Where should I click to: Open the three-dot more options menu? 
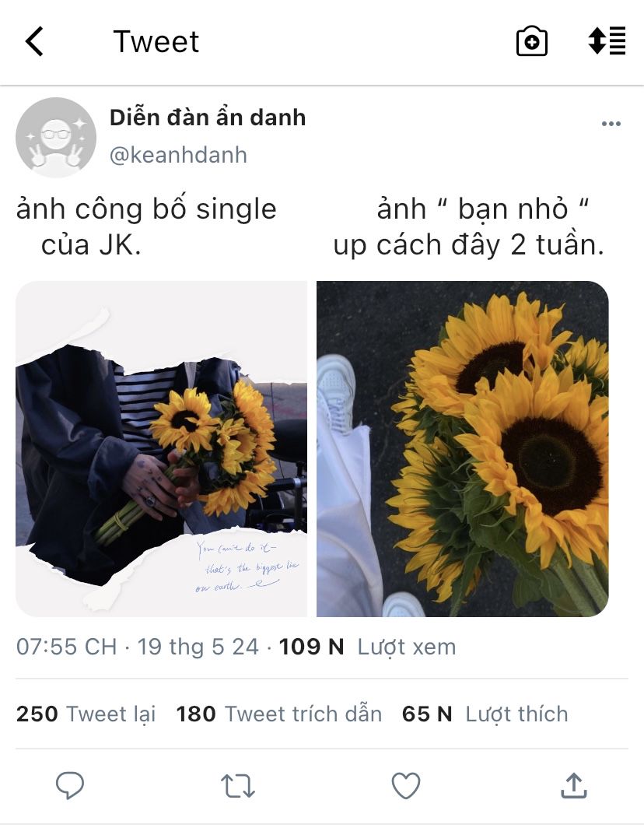(x=611, y=124)
